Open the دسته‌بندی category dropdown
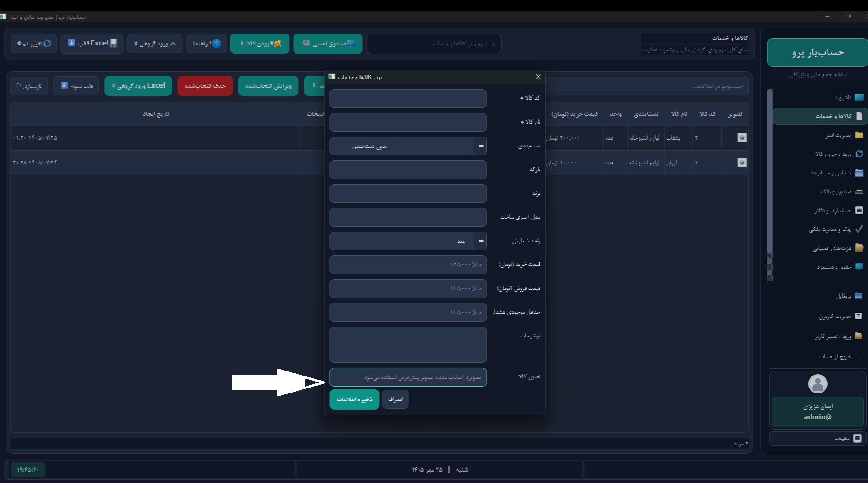Image resolution: width=868 pixels, height=483 pixels. pyautogui.click(x=408, y=146)
